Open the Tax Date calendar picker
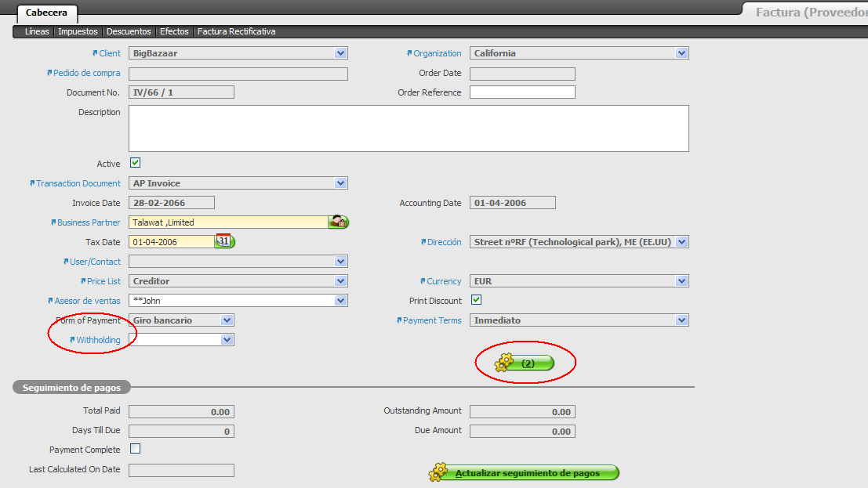868x488 pixels. click(225, 242)
